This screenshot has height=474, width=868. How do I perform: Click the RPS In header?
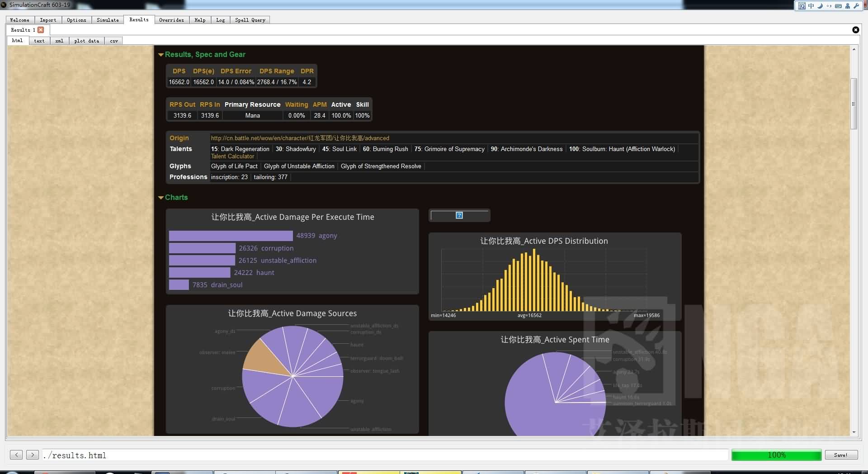210,104
